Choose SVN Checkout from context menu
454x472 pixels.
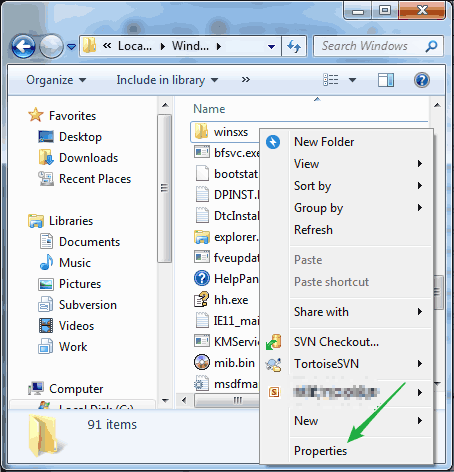346,342
